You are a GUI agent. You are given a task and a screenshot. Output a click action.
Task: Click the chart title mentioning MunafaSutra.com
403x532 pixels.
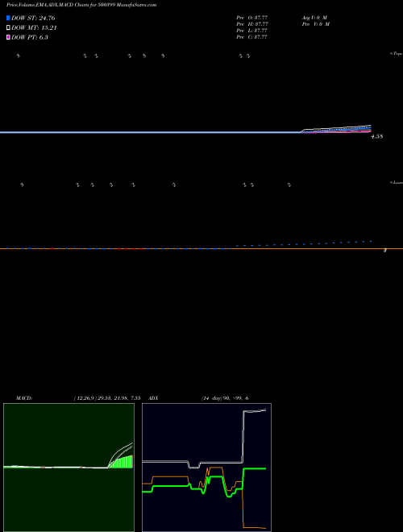(x=81, y=6)
